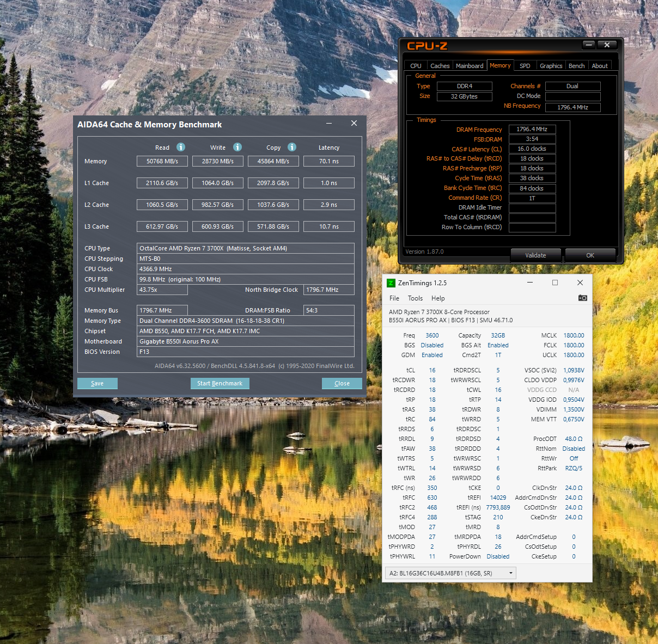Click the VDIMM value 1,3500V in ZenTimings
This screenshot has height=644, width=658.
(x=574, y=409)
